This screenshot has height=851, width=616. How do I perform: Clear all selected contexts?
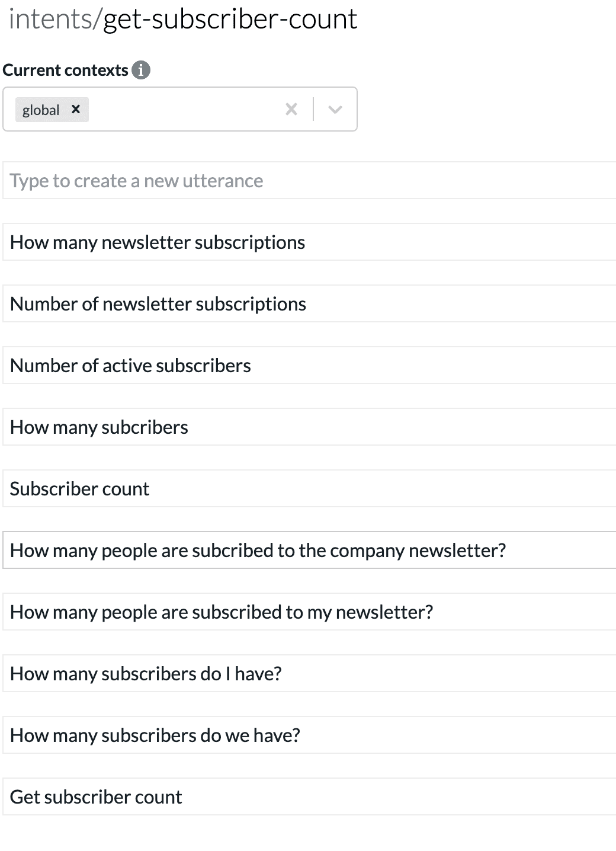[291, 109]
